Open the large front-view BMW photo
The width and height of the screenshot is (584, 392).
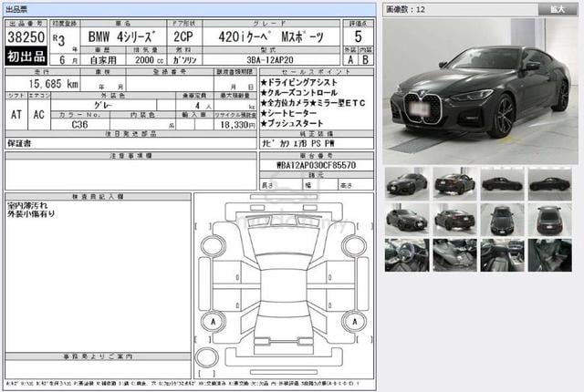coord(481,91)
